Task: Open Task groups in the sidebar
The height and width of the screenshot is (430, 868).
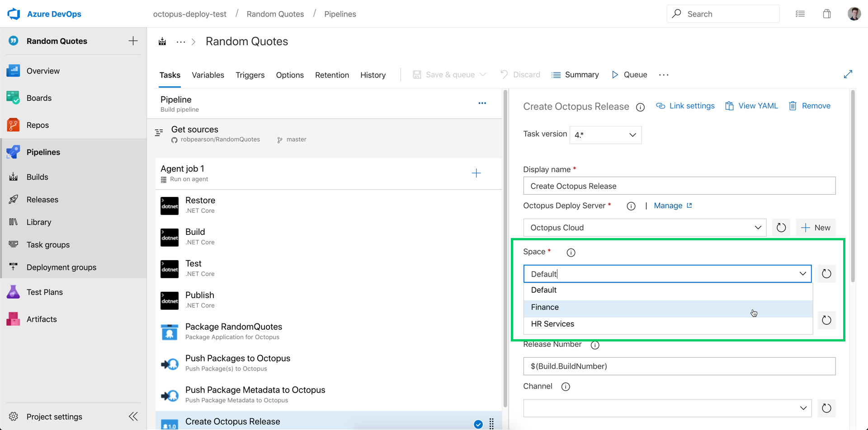Action: pyautogui.click(x=47, y=244)
